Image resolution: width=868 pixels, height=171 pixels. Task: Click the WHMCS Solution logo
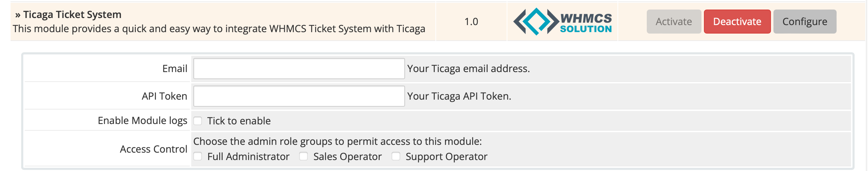pyautogui.click(x=562, y=22)
